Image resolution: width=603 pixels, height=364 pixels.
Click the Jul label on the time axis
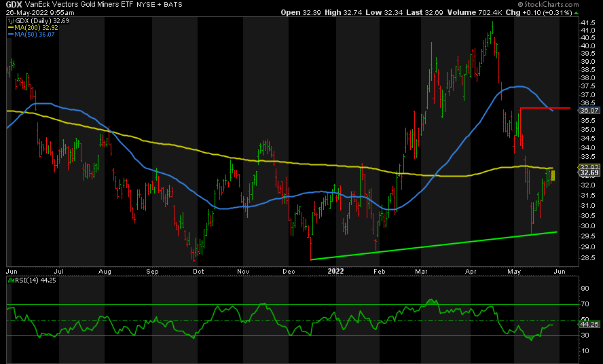tap(59, 271)
